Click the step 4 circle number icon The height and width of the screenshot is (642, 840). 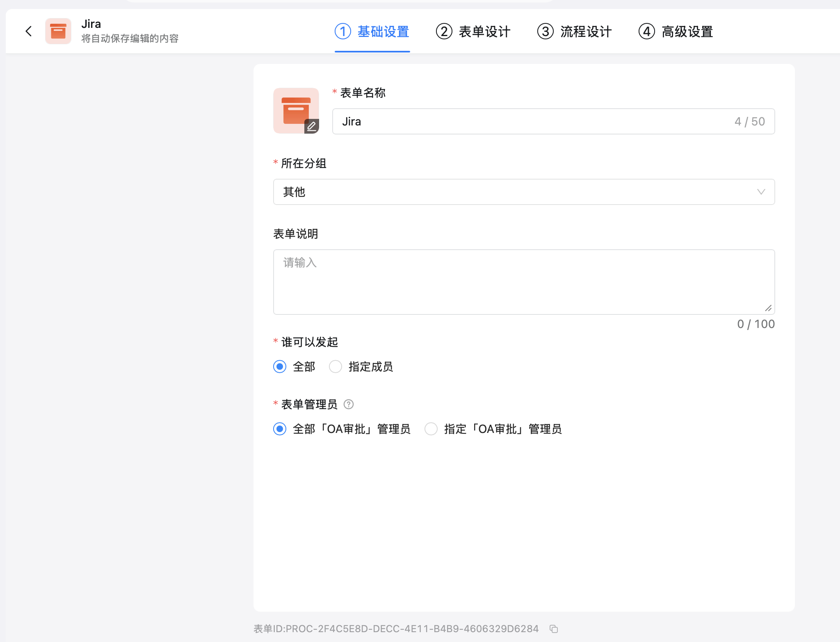coord(647,32)
